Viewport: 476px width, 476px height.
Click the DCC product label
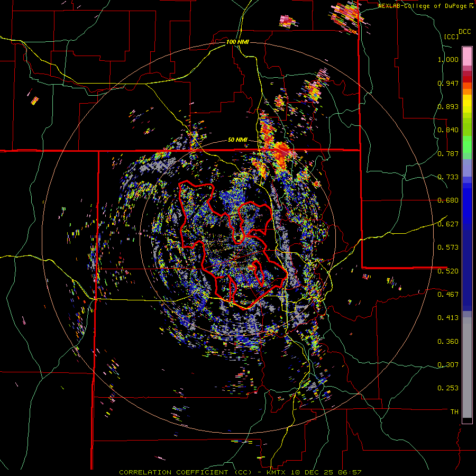coord(464,32)
